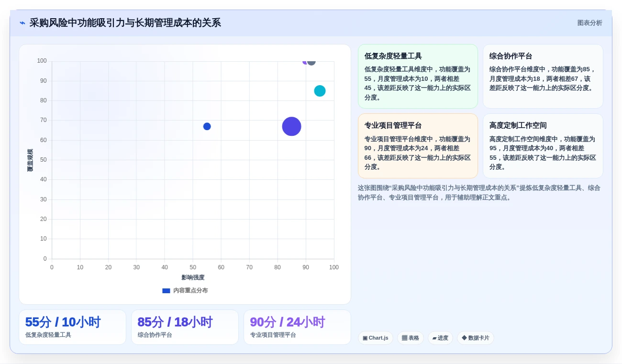Screen dimensions: 622x364
Task: Click the 低复杂度轻量工具 label under 55分
Action: [48, 335]
